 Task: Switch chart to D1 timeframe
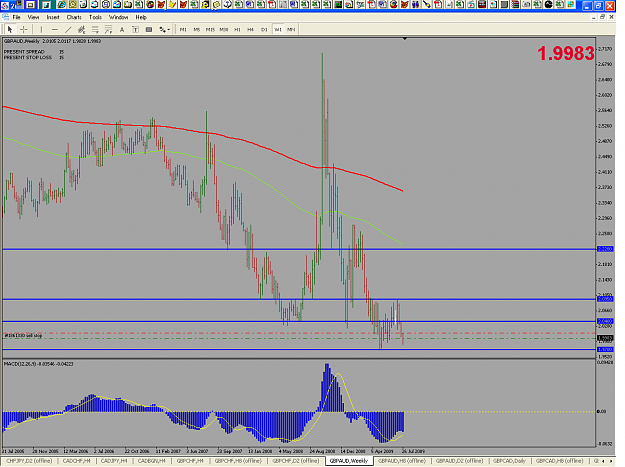coord(264,29)
